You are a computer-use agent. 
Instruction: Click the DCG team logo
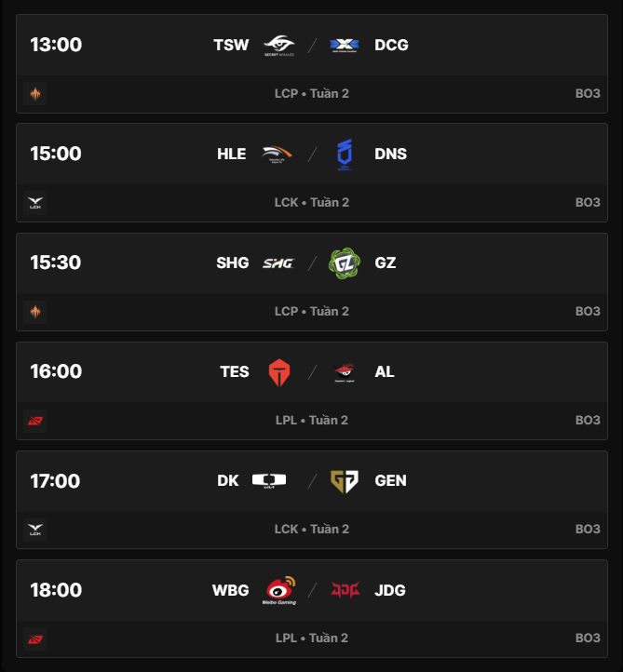click(345, 45)
